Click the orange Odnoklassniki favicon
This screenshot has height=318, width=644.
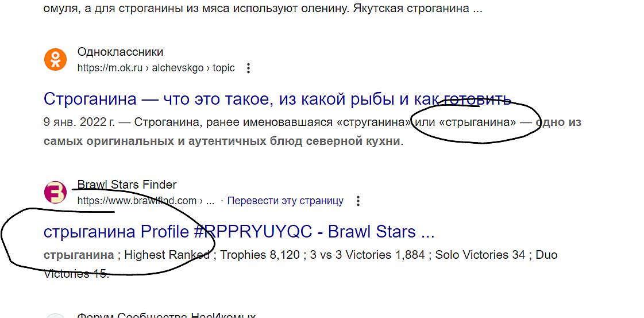pyautogui.click(x=55, y=60)
